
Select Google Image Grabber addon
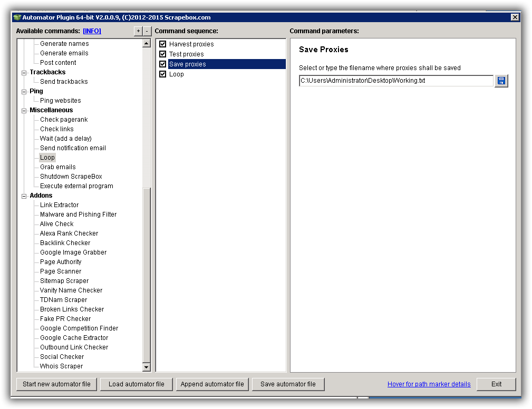73,252
